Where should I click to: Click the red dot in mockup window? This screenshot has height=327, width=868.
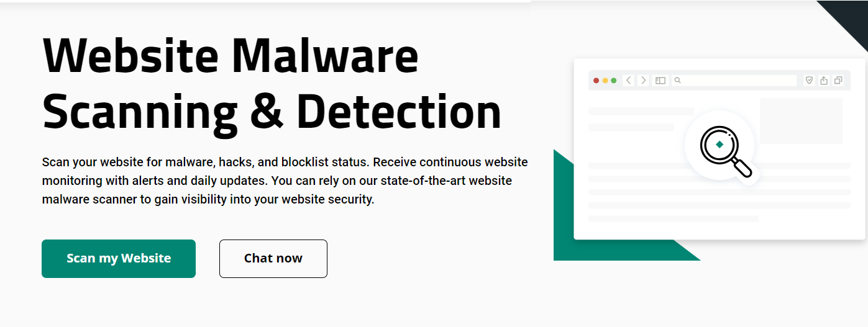(x=596, y=81)
